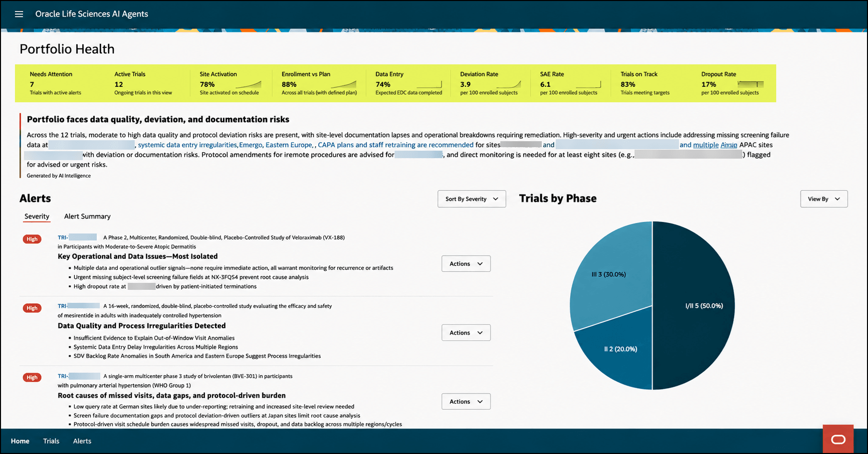Follow the 'Emergo, Eastern Europe' link
Viewport: 868px width, 454px height.
(x=276, y=145)
